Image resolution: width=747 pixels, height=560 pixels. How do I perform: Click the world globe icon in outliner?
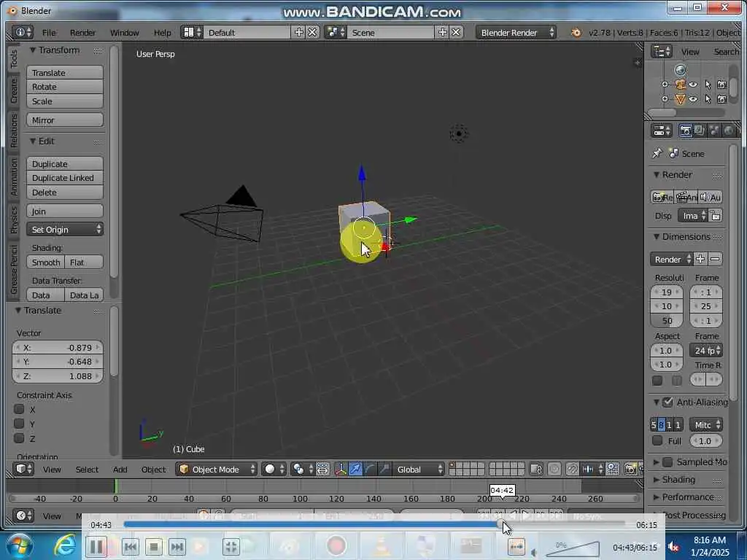point(681,70)
